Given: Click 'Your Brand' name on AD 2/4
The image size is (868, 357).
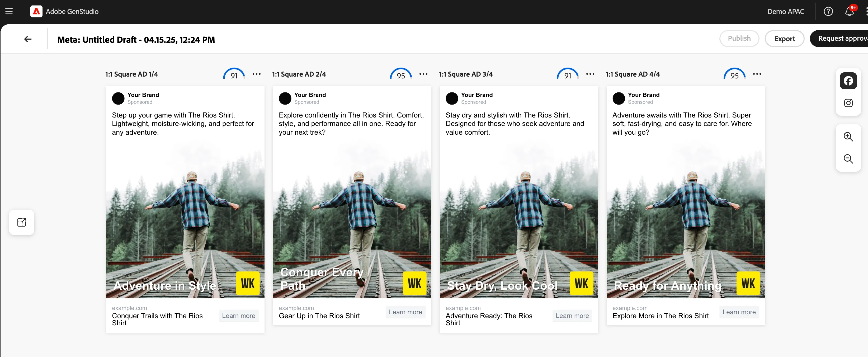Looking at the screenshot, I should point(310,95).
